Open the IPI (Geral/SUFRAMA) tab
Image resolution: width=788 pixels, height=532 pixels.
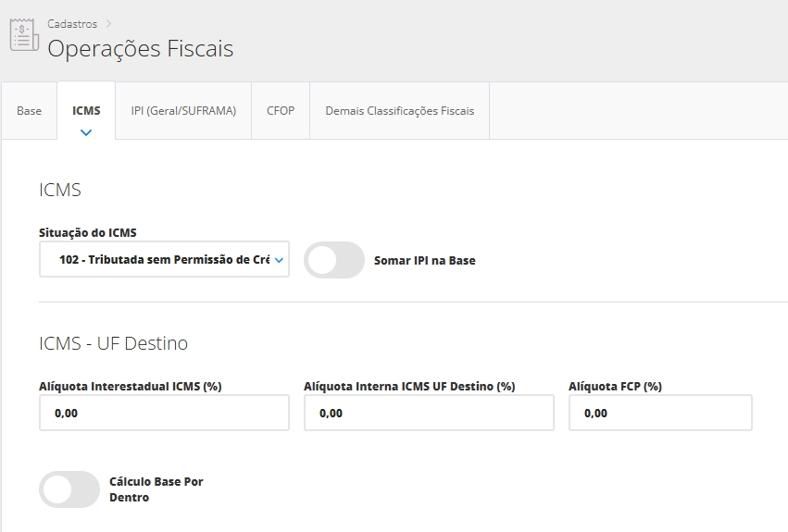click(183, 111)
